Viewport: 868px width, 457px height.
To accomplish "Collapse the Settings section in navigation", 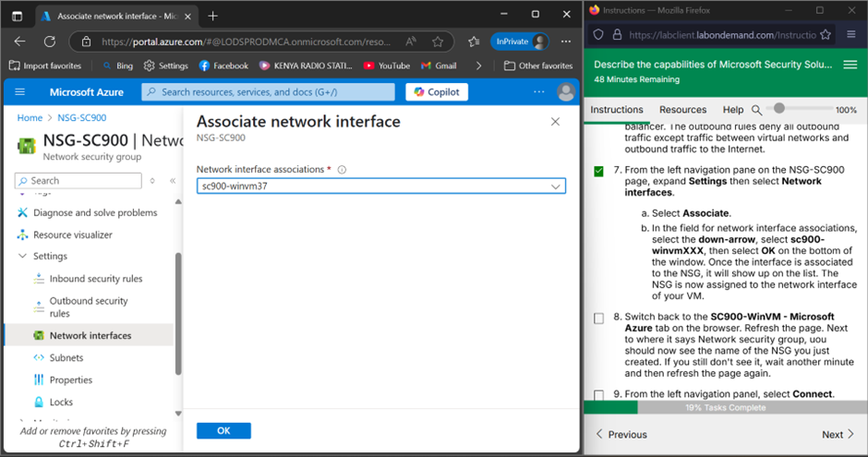I will pos(23,257).
